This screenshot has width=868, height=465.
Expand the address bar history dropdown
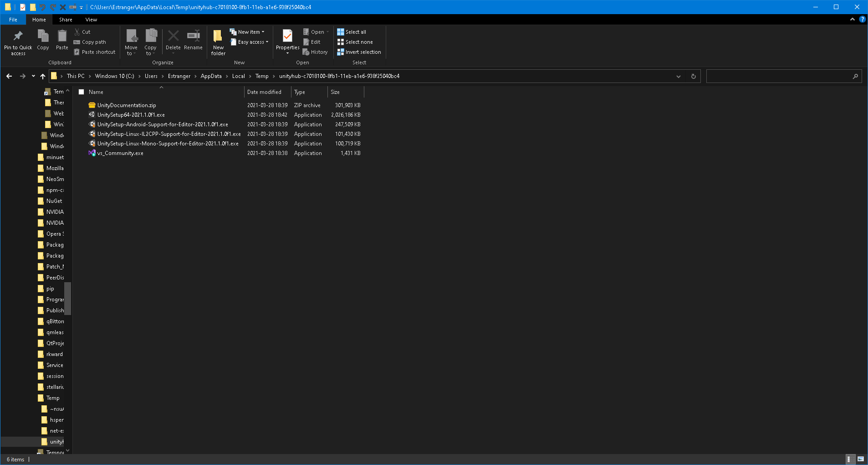tap(679, 77)
